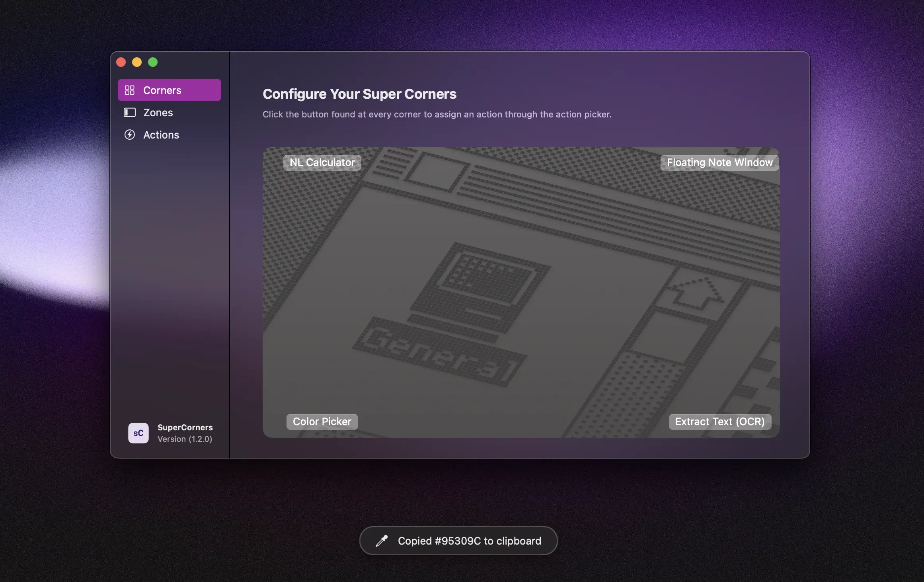Click the sC SuperCorners app logo
The height and width of the screenshot is (582, 924).
[138, 433]
